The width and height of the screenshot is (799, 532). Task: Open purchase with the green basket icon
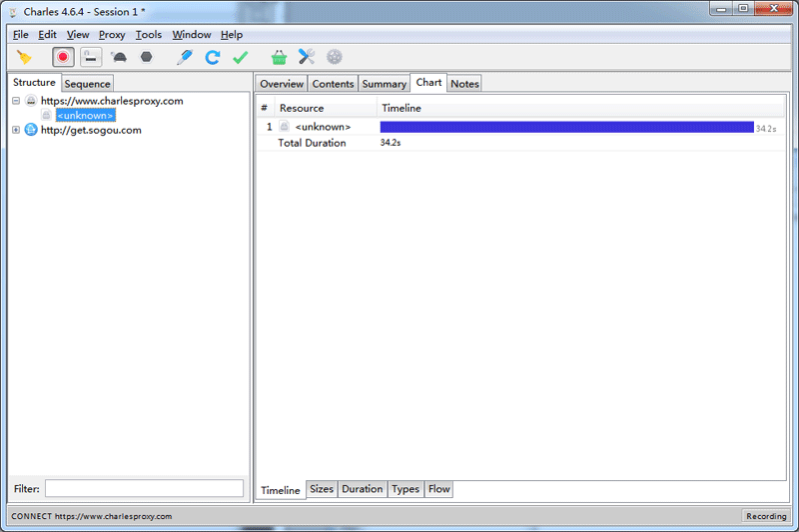[x=279, y=57]
